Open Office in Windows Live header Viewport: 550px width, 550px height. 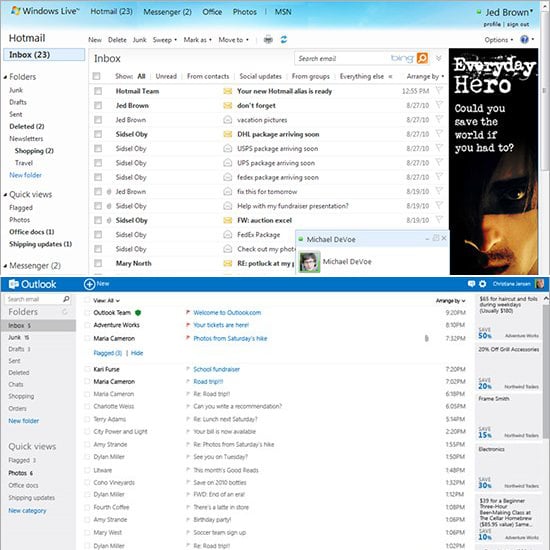[212, 12]
